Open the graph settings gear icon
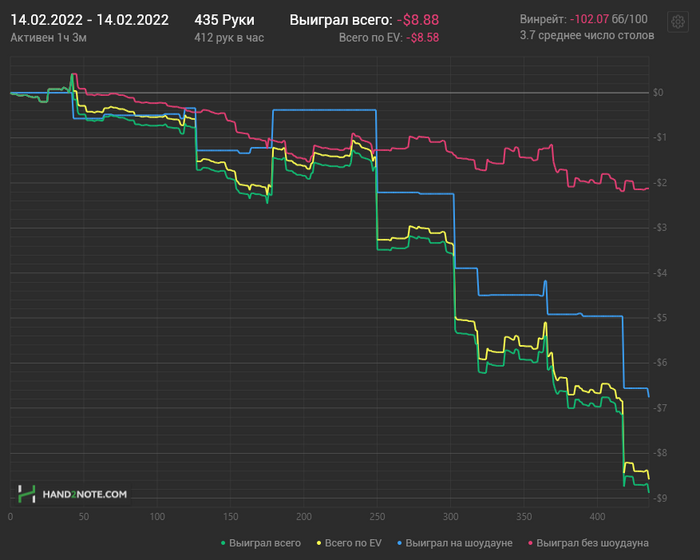Screen dimensions: 700x560 (x=678, y=21)
